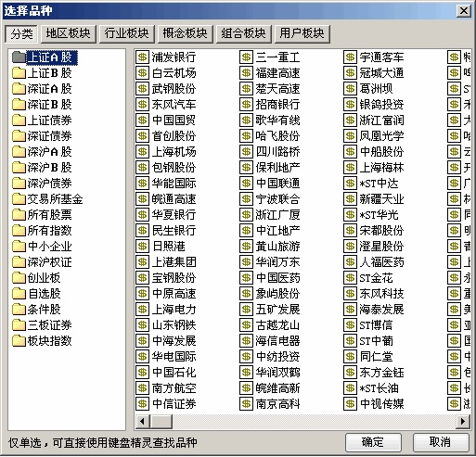Click the dollar icon beside 中国联通
This screenshot has width=476, height=457.
click(246, 184)
